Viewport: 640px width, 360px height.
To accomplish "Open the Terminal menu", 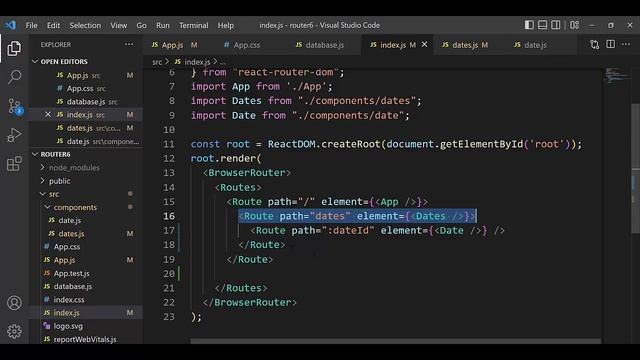I will tap(193, 25).
